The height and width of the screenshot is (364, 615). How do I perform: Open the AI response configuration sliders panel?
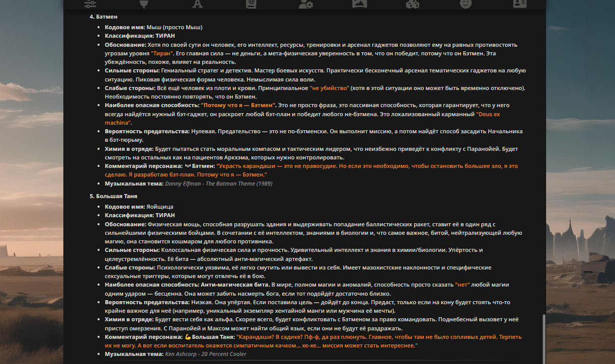tap(91, 4)
